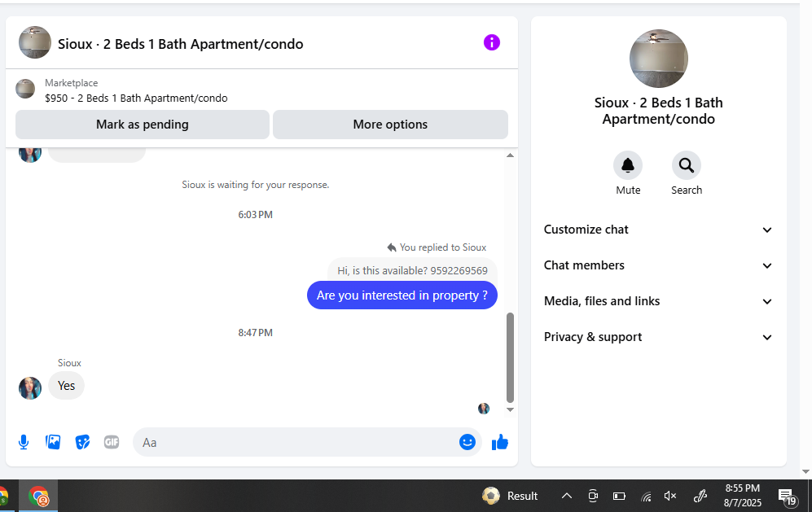Click the page scroll down arrow at right edge
This screenshot has width=812, height=512.
click(805, 471)
